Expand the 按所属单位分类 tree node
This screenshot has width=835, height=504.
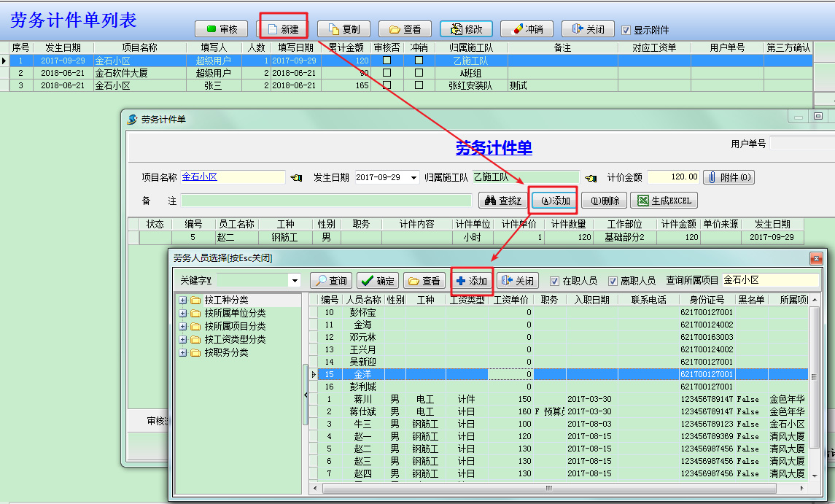pyautogui.click(x=182, y=314)
